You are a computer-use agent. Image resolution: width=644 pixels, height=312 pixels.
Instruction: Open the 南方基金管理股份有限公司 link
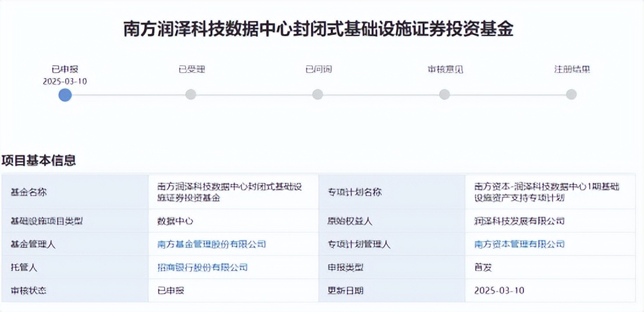pyautogui.click(x=212, y=244)
